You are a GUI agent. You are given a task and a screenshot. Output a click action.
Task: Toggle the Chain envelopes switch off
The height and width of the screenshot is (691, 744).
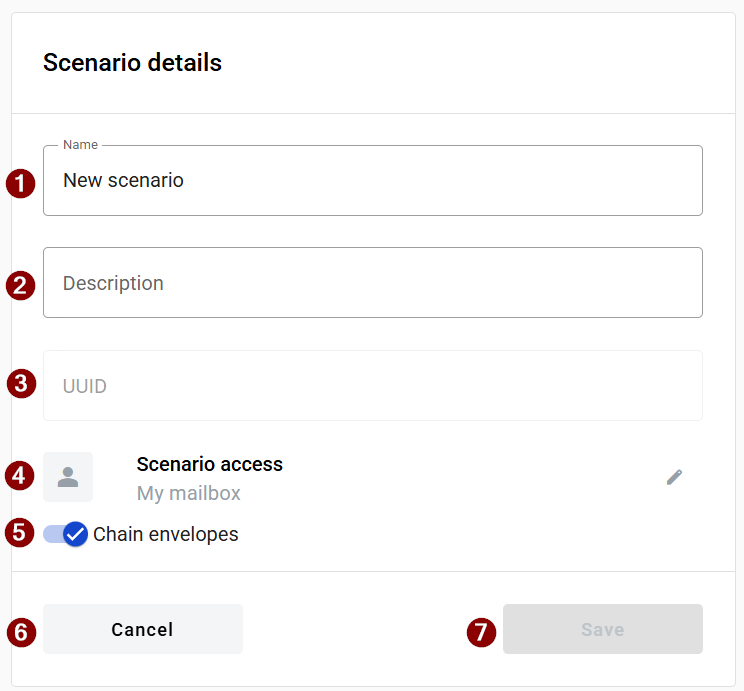click(66, 534)
